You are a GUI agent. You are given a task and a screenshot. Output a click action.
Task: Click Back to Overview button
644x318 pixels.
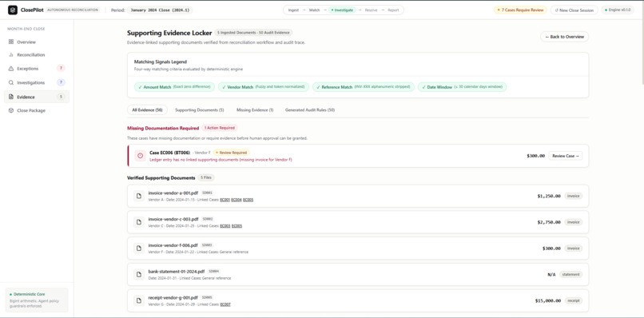564,37
